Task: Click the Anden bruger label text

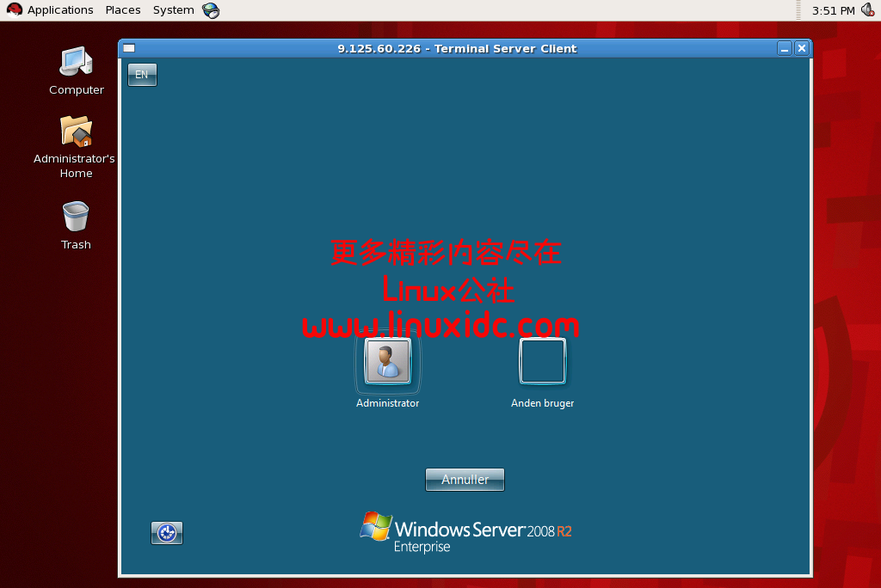Action: coord(542,403)
